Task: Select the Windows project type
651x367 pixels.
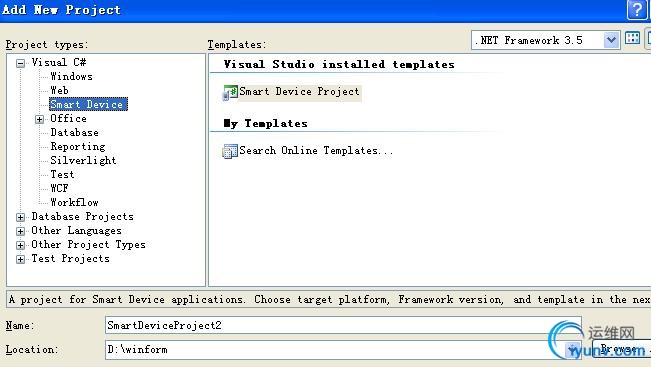Action: pyautogui.click(x=71, y=76)
